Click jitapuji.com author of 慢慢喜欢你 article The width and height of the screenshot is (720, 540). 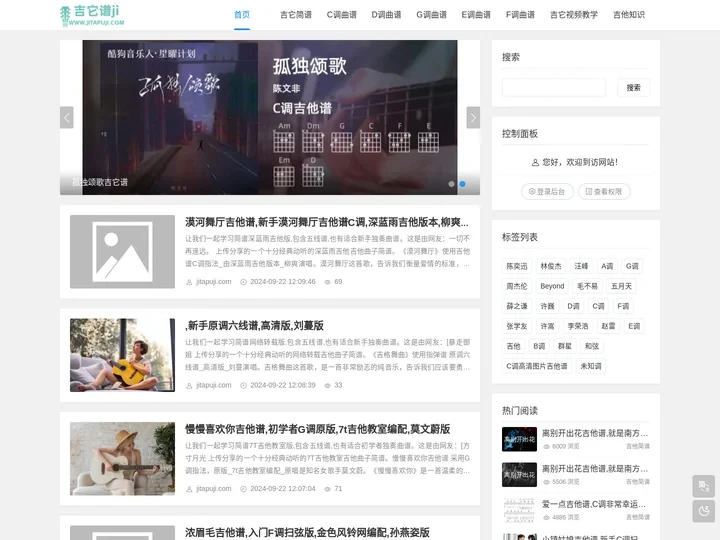coord(214,489)
